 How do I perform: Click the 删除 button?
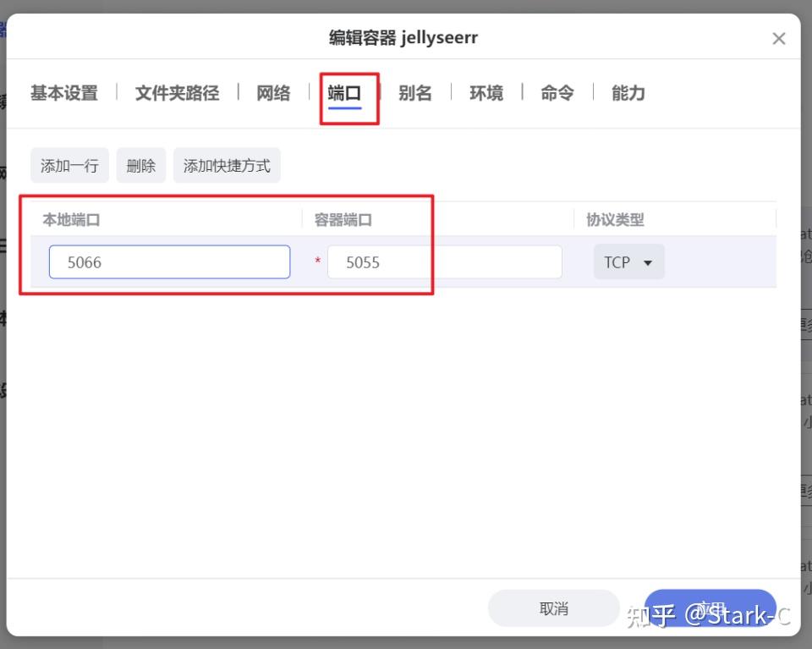tap(140, 165)
